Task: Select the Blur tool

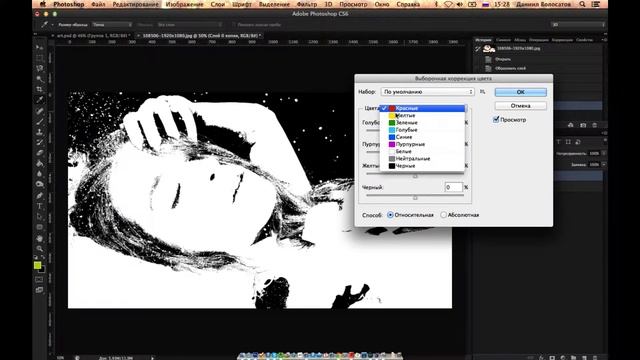Action: click(x=40, y=174)
